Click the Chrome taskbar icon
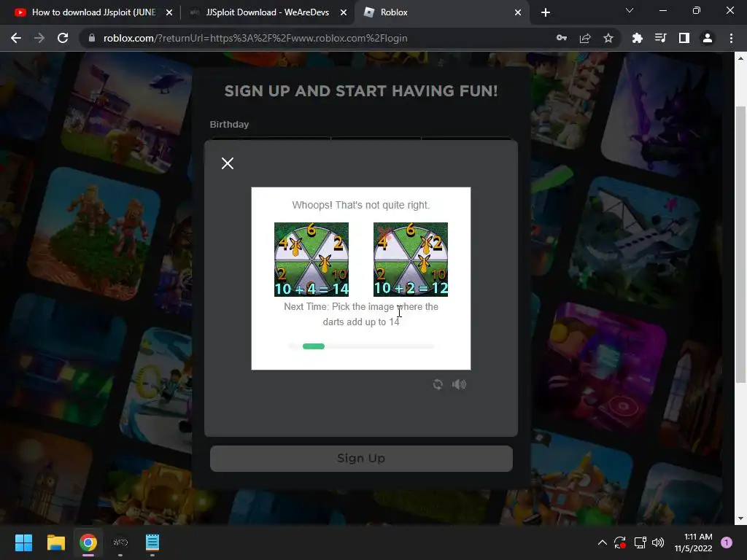Screen dimensions: 747x560 tap(88, 542)
